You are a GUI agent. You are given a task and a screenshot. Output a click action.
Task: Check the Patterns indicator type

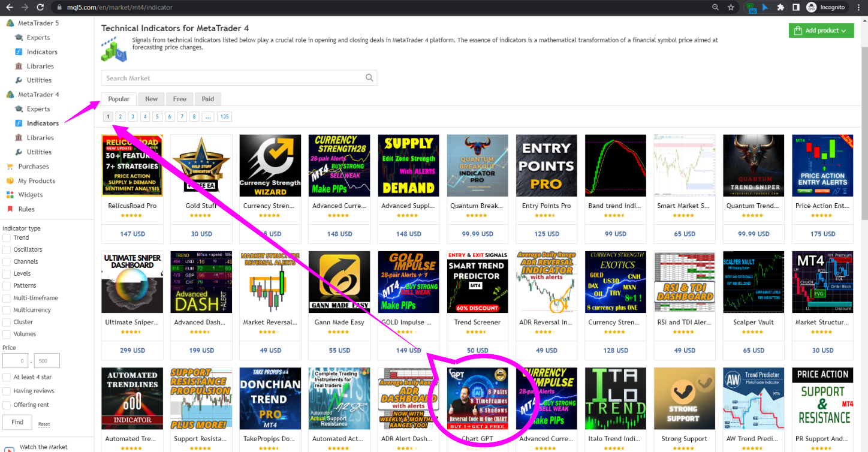7,285
